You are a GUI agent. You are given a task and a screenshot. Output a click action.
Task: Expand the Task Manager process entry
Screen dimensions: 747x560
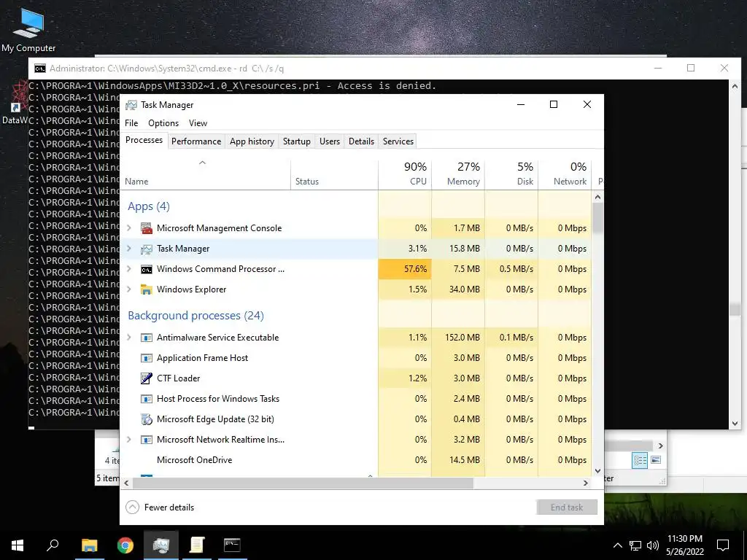[x=129, y=249]
